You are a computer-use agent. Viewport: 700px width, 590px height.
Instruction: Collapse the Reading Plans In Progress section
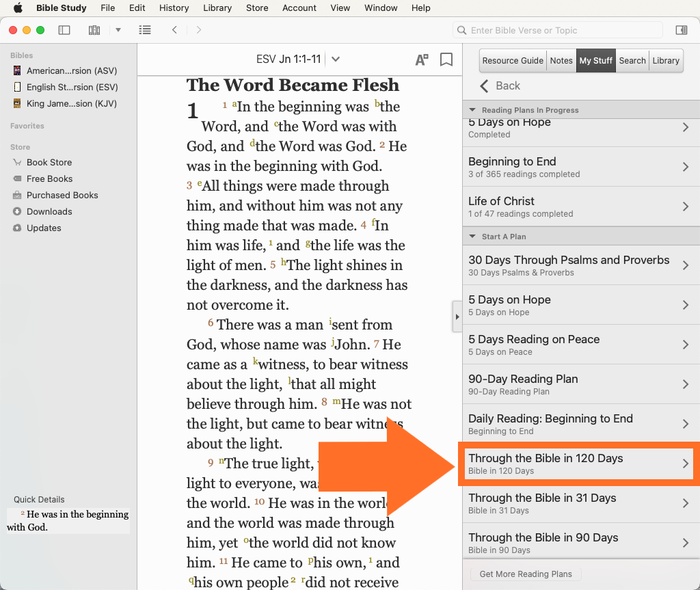click(472, 110)
